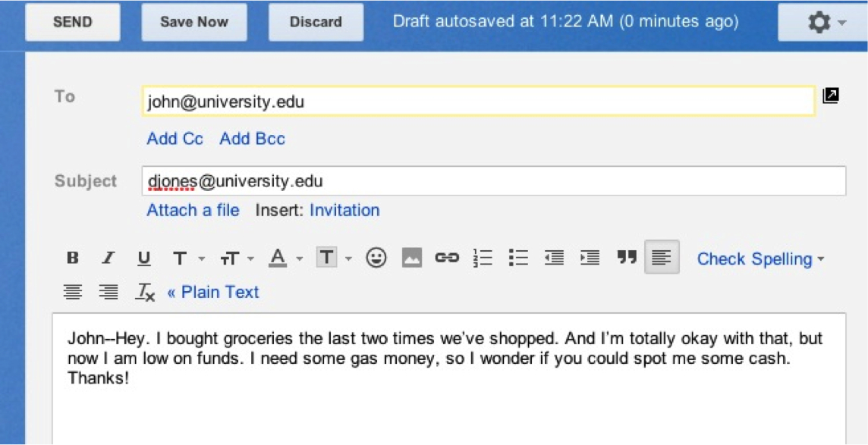Toggle underline formatting
The image size is (868, 445).
point(144,258)
